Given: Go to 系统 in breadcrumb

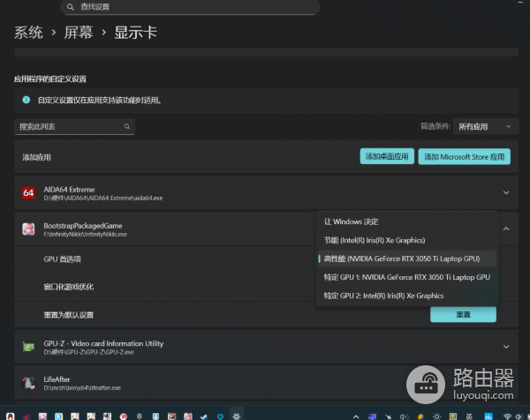Looking at the screenshot, I should (x=28, y=33).
